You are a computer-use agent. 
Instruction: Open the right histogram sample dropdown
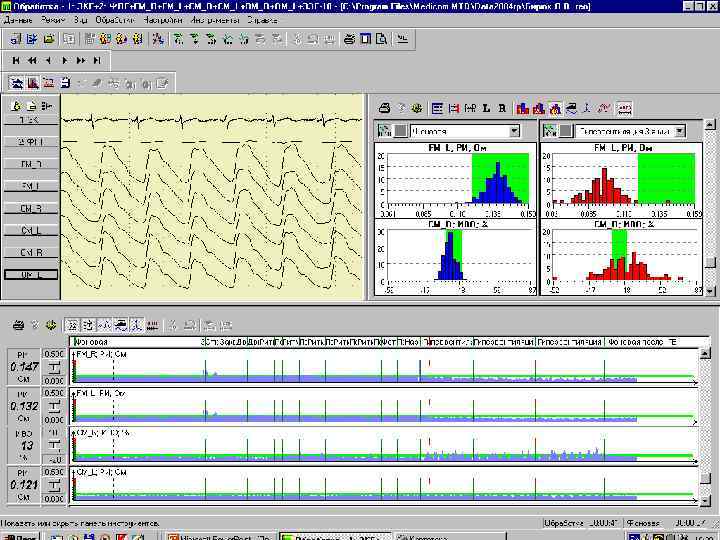(679, 131)
